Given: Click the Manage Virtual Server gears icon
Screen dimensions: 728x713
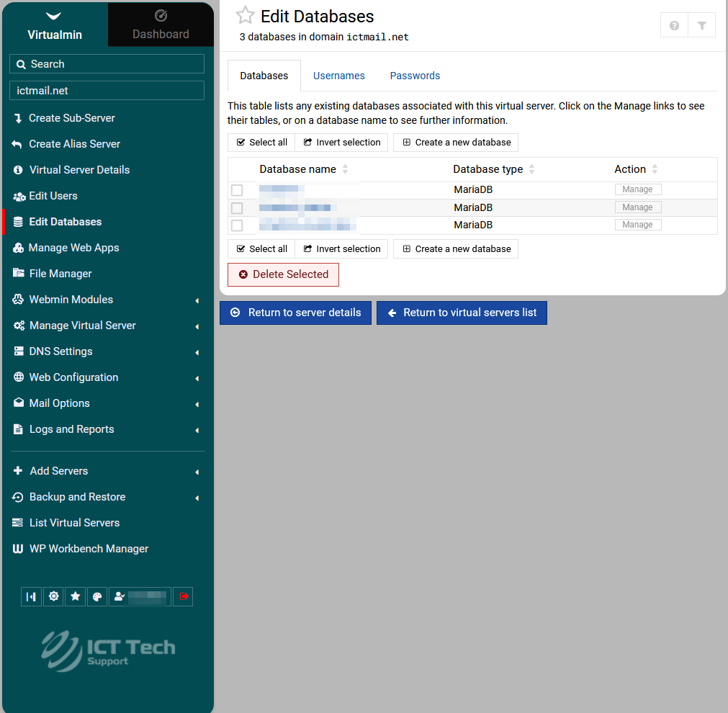Looking at the screenshot, I should pos(19,326).
